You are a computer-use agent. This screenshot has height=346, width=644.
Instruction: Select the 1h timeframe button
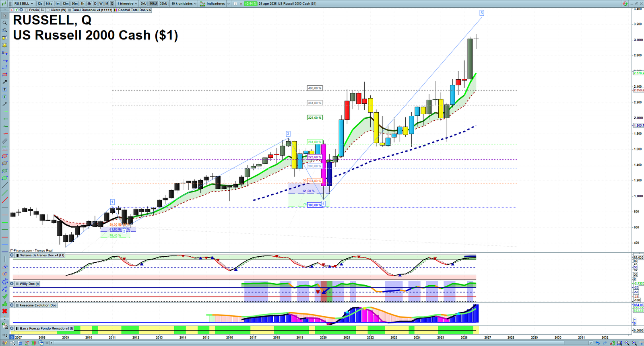[83, 4]
